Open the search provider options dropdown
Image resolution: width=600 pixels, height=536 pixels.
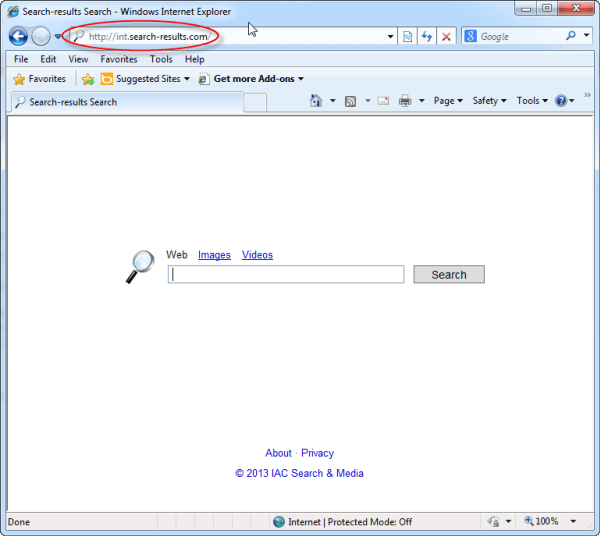click(586, 35)
